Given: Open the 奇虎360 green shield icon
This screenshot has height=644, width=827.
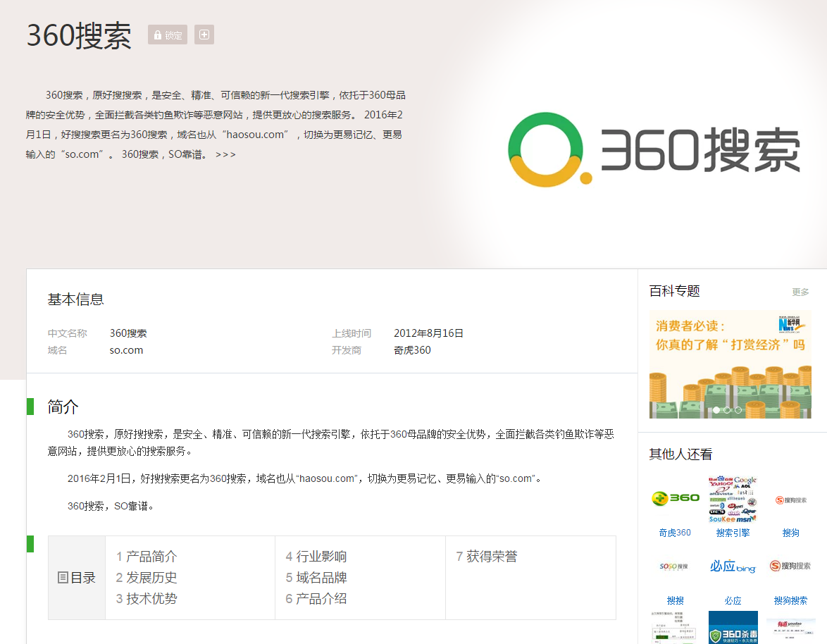Looking at the screenshot, I should (x=673, y=499).
